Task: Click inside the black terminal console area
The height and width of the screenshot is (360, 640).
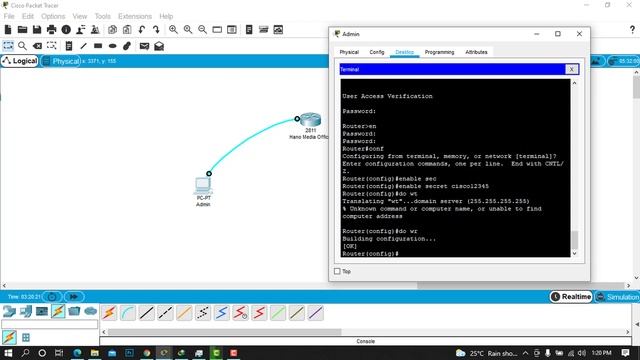Action: coord(456,168)
